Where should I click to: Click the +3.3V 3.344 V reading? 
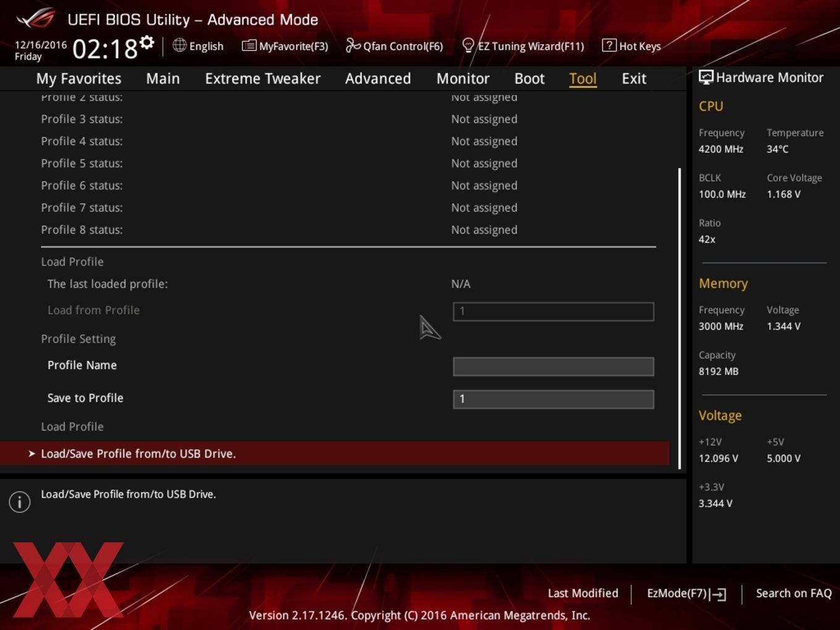click(x=715, y=503)
